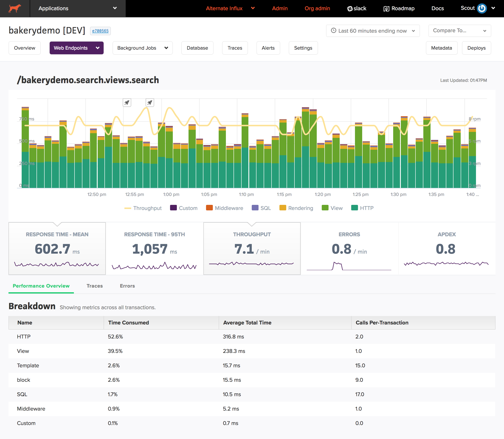Screen dimensions: 504x439
Task: Toggle HTTP series in chart legend
Action: click(x=362, y=208)
